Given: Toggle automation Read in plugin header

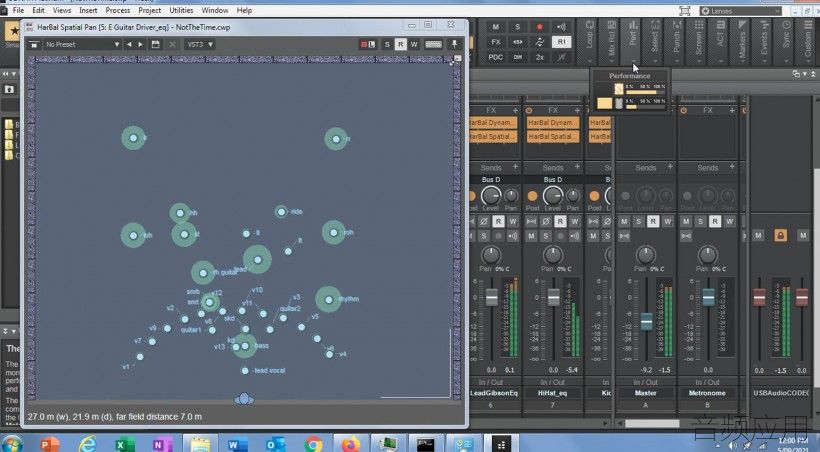Looking at the screenshot, I should 401,44.
